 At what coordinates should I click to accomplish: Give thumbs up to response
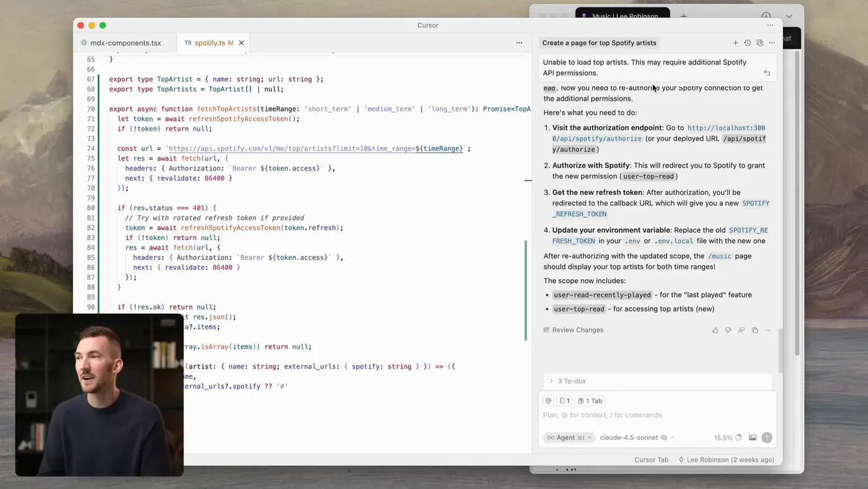[x=715, y=330]
